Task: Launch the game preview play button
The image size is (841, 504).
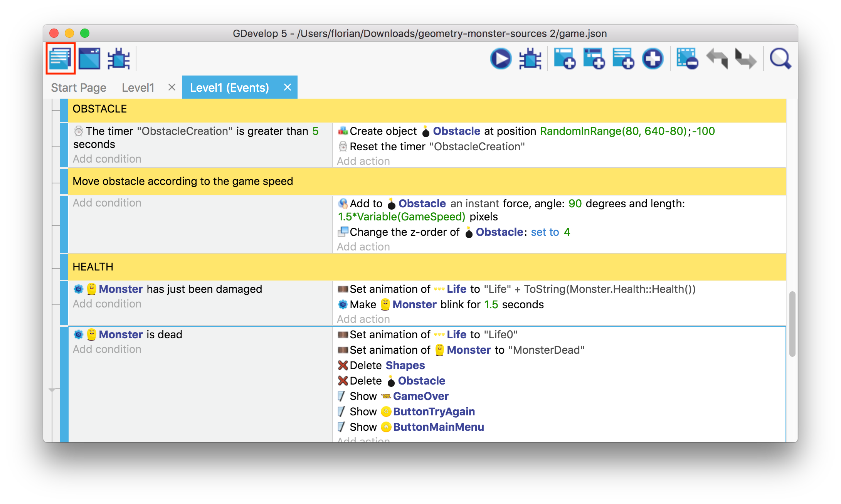Action: 501,59
